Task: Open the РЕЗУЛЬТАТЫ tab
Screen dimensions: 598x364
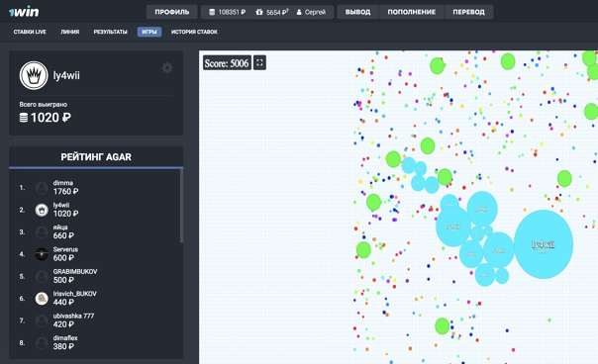Action: coord(110,32)
